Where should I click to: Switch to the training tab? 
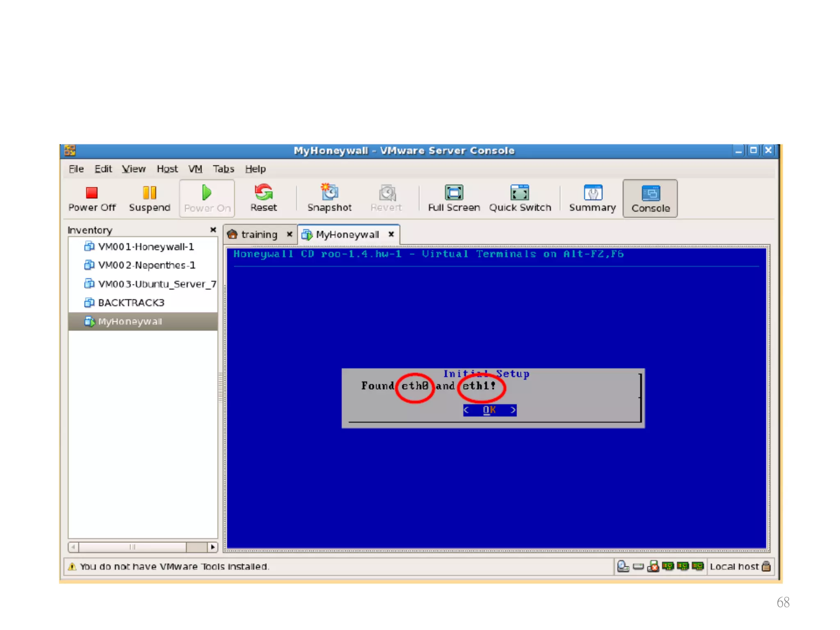click(258, 235)
